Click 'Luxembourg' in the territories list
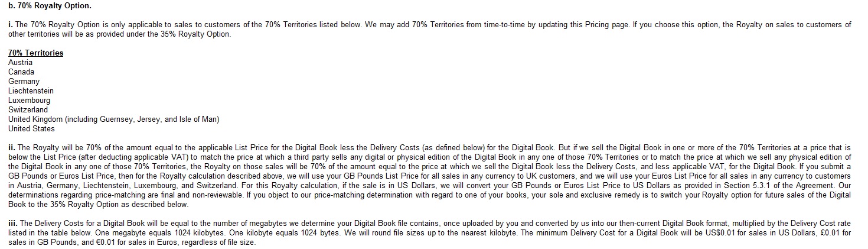 (30, 101)
